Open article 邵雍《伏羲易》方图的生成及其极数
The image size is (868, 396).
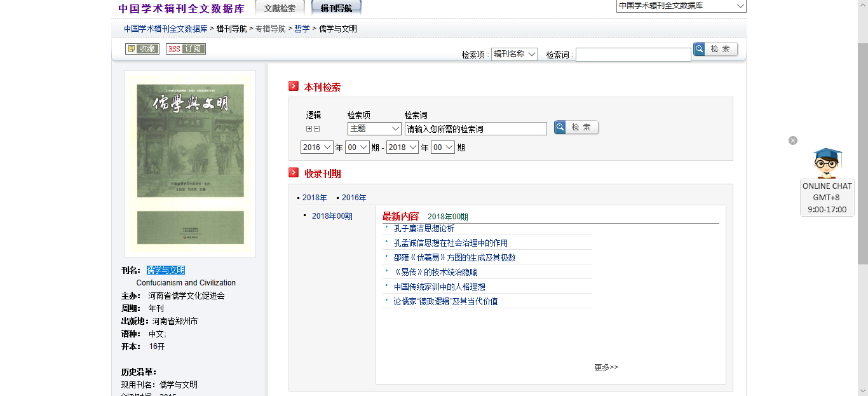[454, 257]
